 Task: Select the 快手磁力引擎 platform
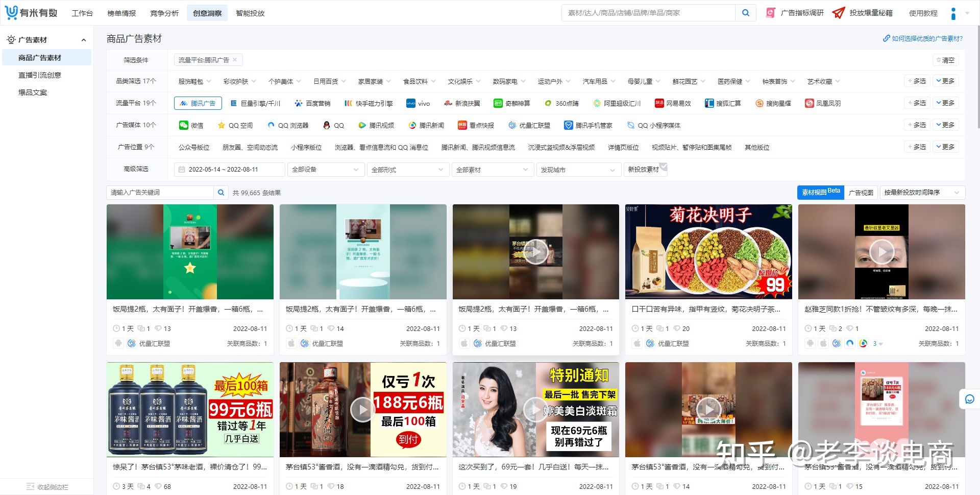(x=369, y=103)
